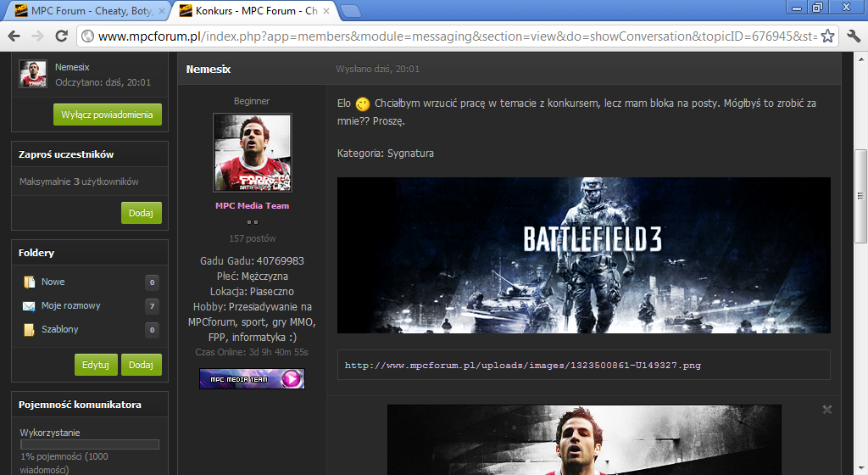Open the Chrome wrench settings menu

[854, 36]
